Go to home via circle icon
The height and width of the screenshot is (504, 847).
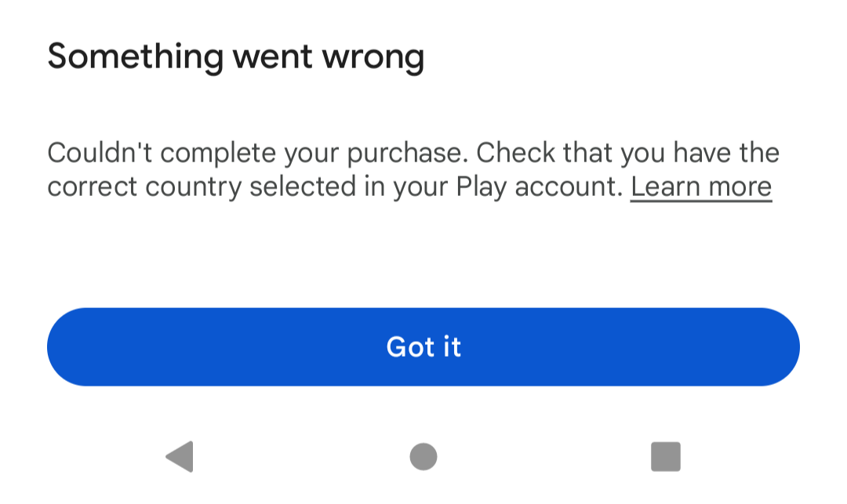pyautogui.click(x=423, y=456)
